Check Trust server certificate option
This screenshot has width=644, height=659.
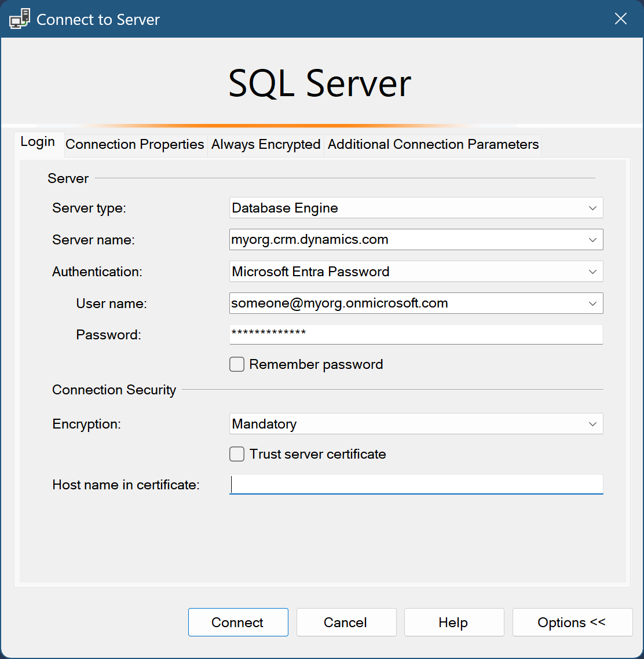(237, 454)
